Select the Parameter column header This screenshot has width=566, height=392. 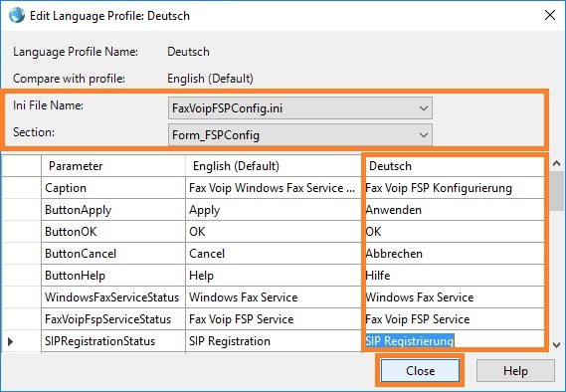tap(113, 166)
